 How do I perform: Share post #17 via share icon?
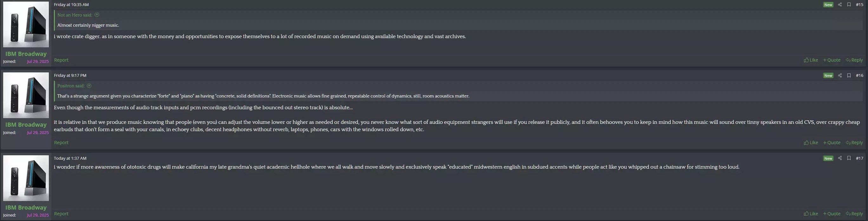click(x=840, y=158)
